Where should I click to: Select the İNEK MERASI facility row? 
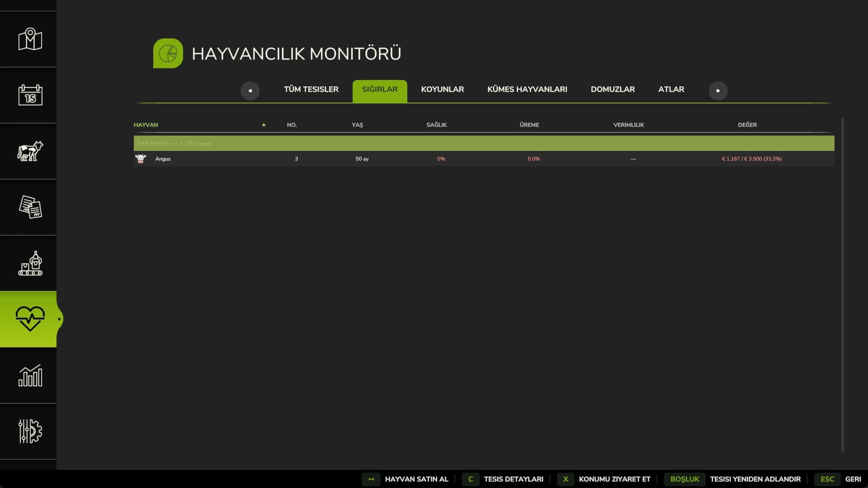pos(484,143)
